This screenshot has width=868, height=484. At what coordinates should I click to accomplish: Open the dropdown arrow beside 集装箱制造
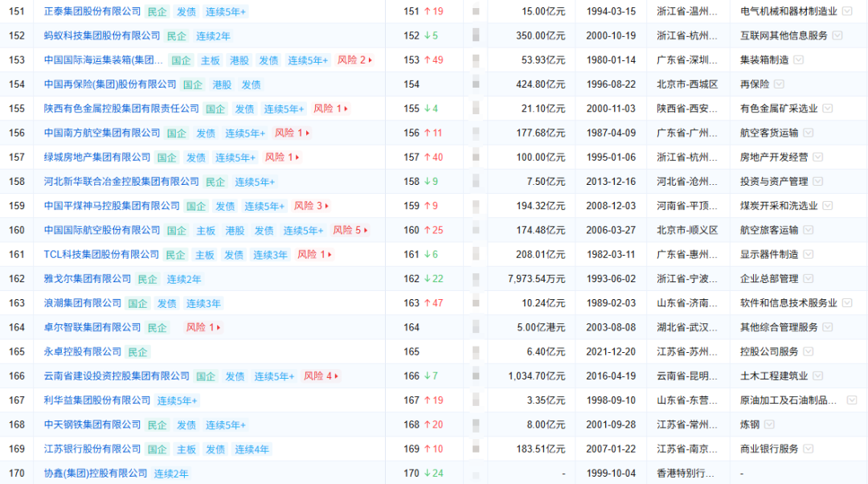[798, 59]
